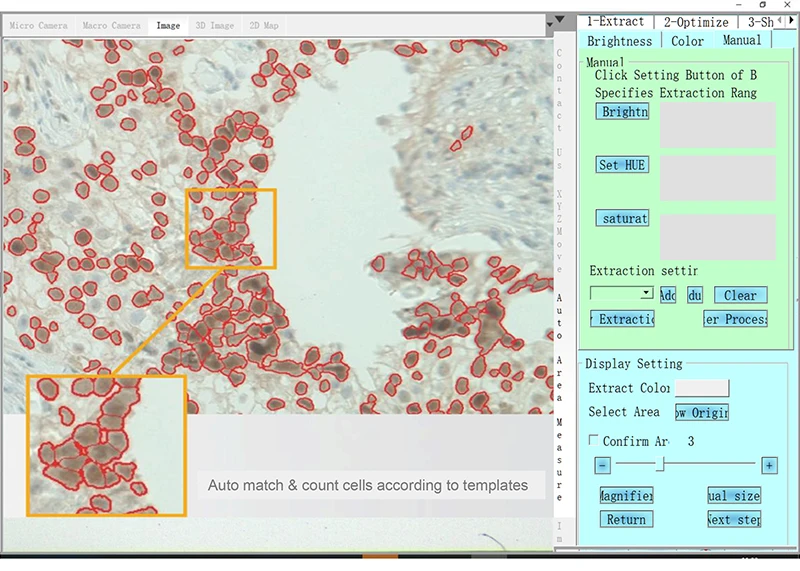The width and height of the screenshot is (800, 571).
Task: Click the plus button beside the slider
Action: 768,465
